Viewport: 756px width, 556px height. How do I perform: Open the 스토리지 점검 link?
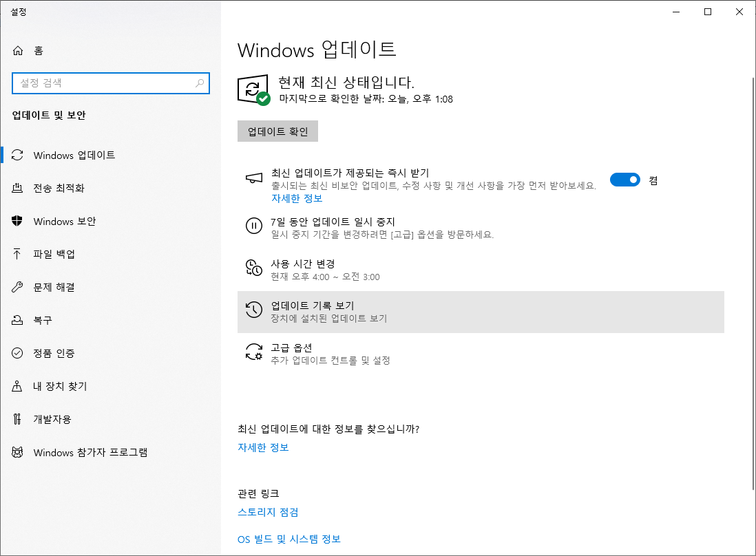(268, 512)
